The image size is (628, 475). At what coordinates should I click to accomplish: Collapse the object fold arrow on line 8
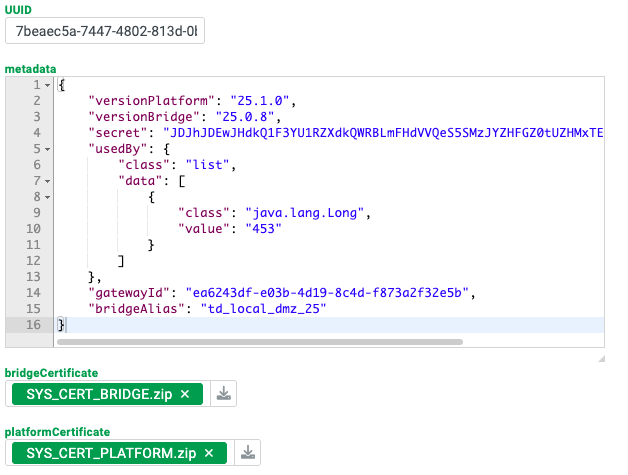pos(47,197)
